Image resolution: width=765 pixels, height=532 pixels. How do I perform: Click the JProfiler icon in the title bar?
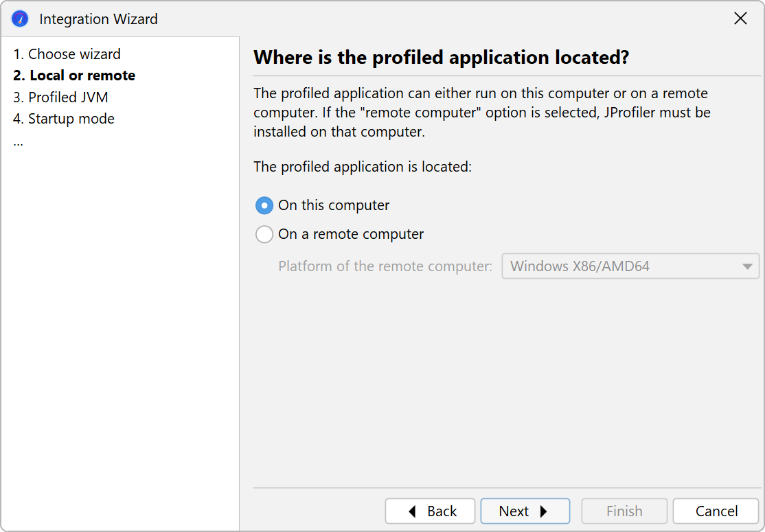coord(20,19)
